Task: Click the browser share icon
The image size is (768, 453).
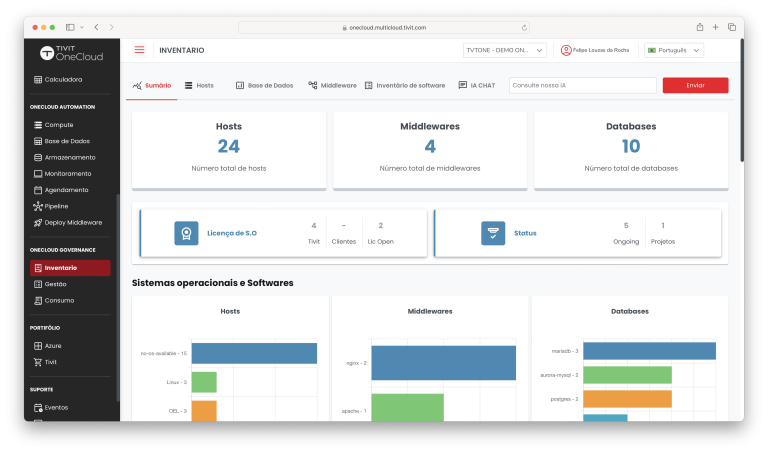Action: point(700,27)
